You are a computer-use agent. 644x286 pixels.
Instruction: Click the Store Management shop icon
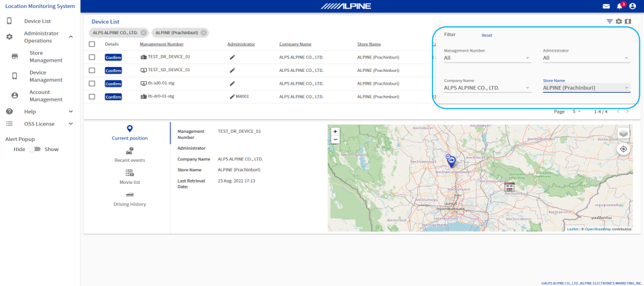tap(15, 56)
